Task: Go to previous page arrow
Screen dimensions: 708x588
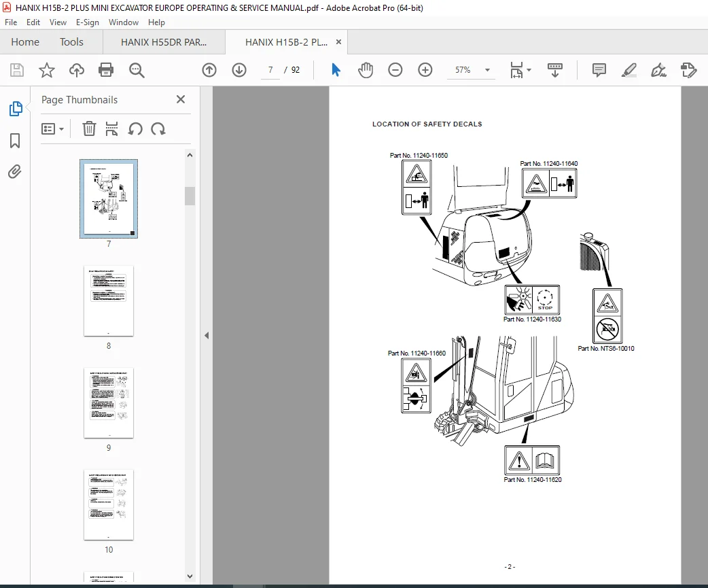Action: (x=209, y=70)
